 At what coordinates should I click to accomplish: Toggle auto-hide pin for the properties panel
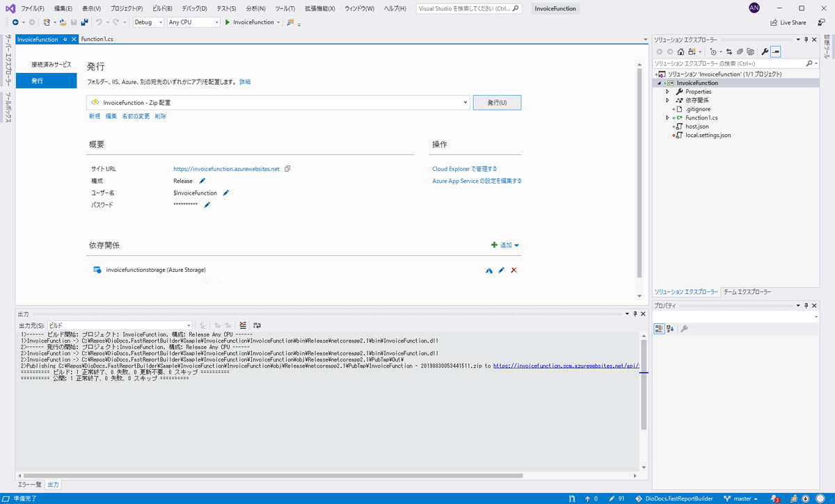(x=806, y=306)
